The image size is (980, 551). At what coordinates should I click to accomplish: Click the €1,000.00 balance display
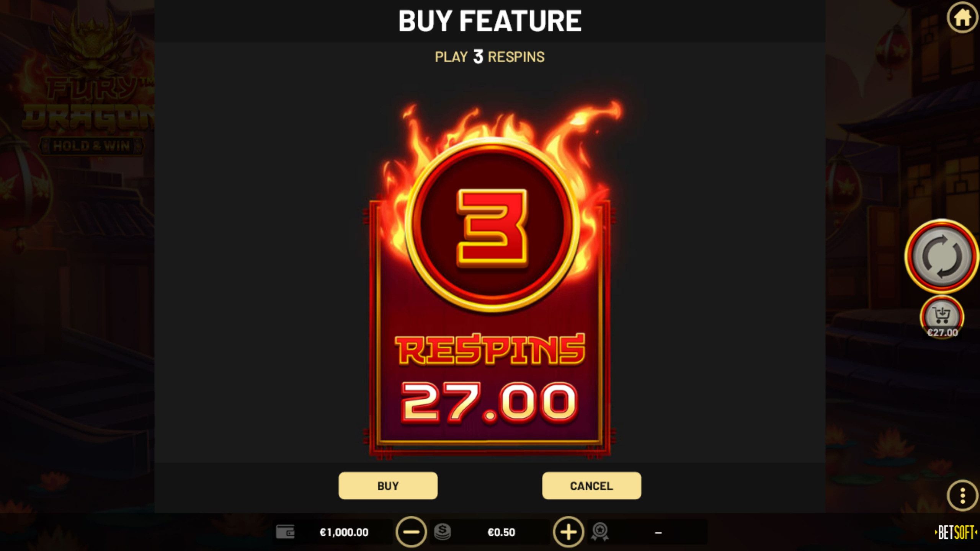pyautogui.click(x=344, y=532)
